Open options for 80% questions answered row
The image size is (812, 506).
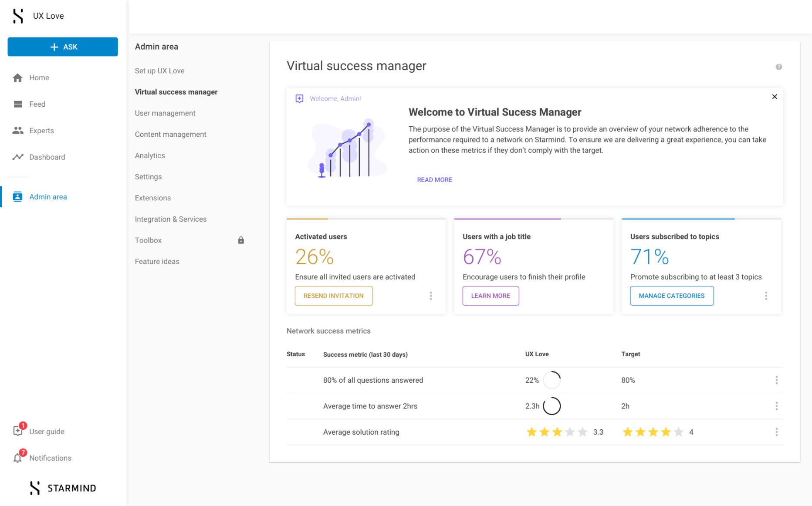[777, 380]
